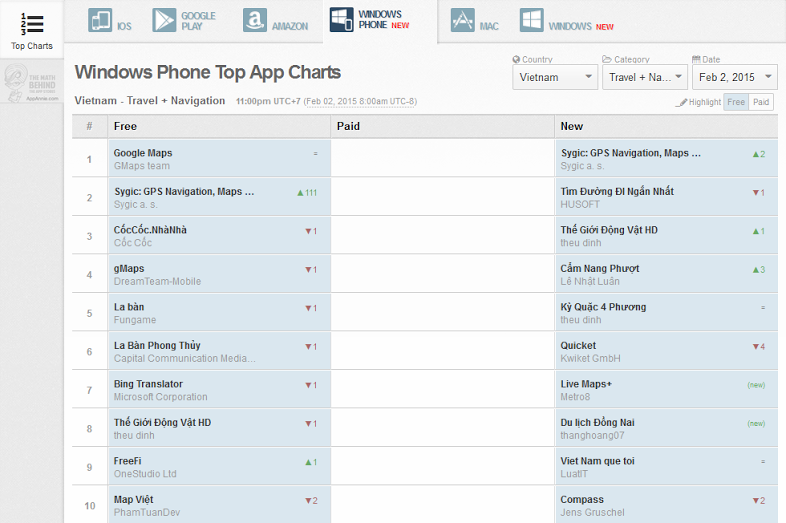Screen dimensions: 786x523
Task: Click publisher thanghoang07
Action: pyautogui.click(x=592, y=435)
